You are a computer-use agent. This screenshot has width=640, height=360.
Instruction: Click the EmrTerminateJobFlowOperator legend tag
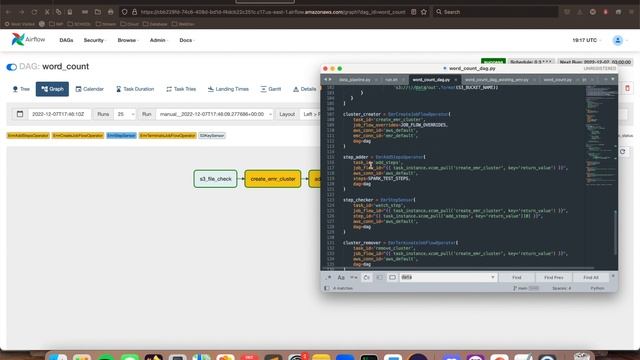pyautogui.click(x=167, y=136)
